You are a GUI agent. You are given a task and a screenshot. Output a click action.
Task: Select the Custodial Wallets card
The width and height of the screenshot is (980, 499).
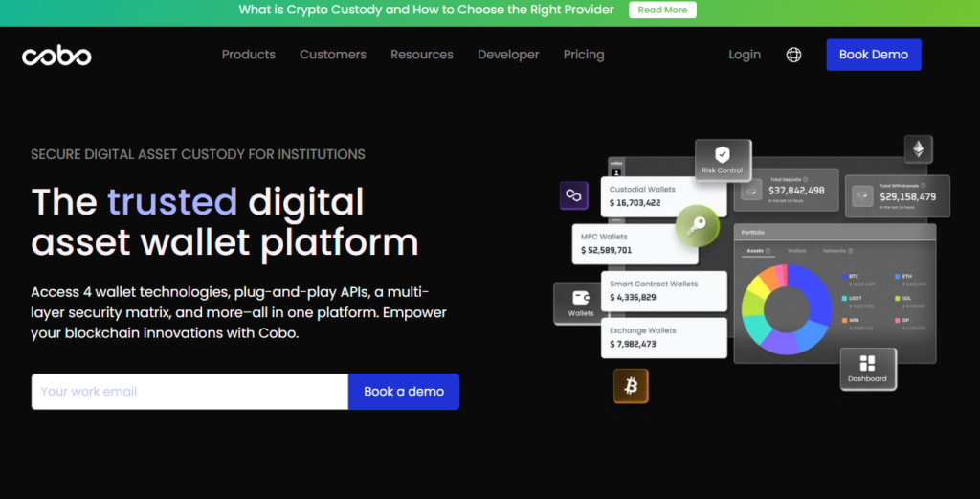click(x=663, y=196)
